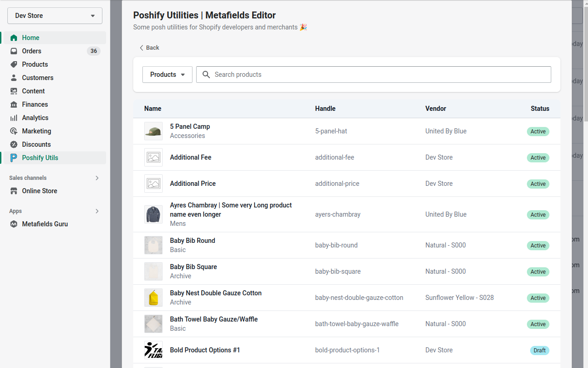This screenshot has height=368, width=588.
Task: Click the Active badge for Additional Price
Action: [x=538, y=184]
